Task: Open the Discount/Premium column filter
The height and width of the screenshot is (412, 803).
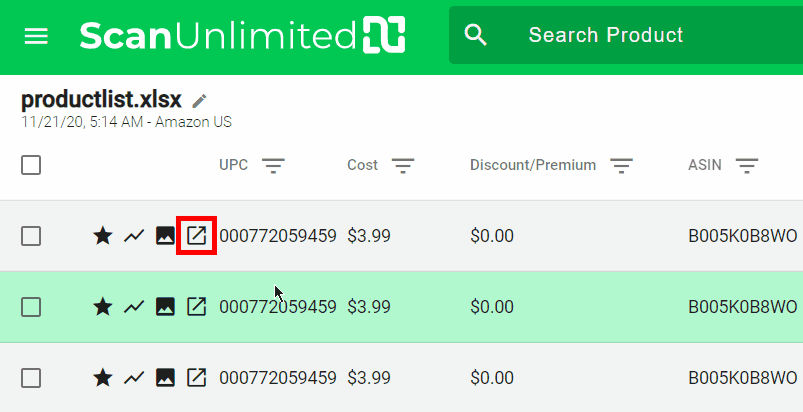Action: pyautogui.click(x=621, y=165)
